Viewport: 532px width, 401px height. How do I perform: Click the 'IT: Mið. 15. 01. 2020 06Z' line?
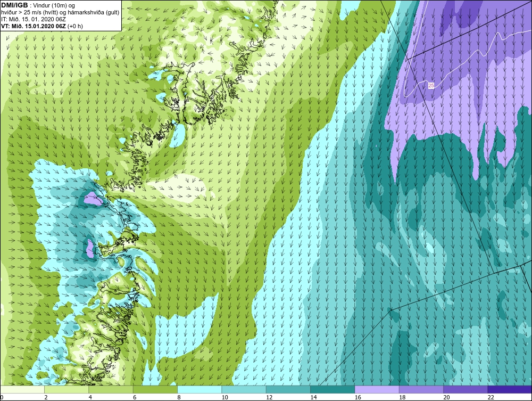point(33,19)
